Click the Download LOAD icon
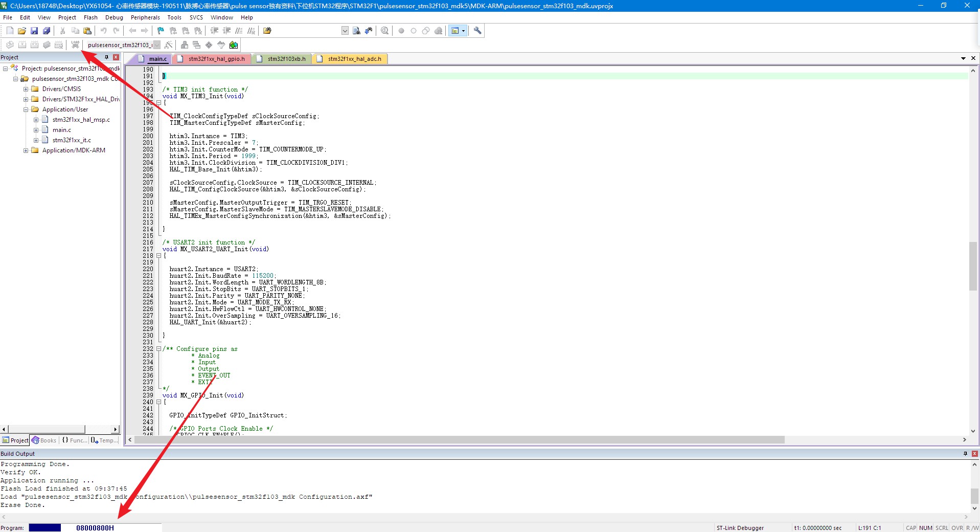This screenshot has width=980, height=532. pyautogui.click(x=75, y=45)
